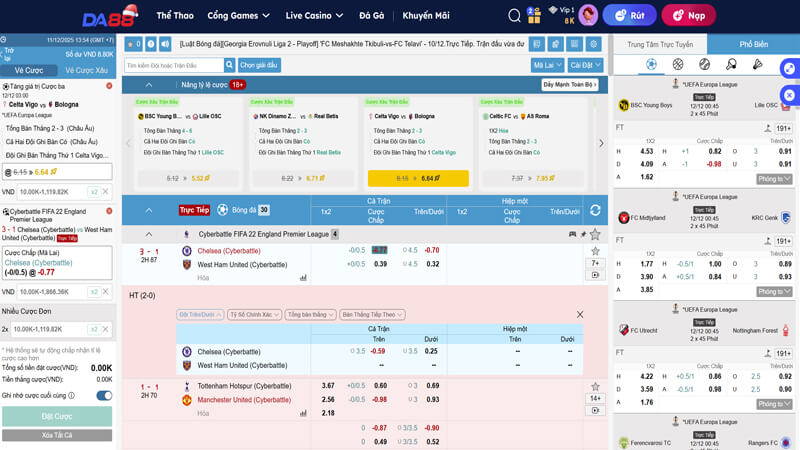Select the table tennis sport icon
The image size is (800, 450).
731,64
